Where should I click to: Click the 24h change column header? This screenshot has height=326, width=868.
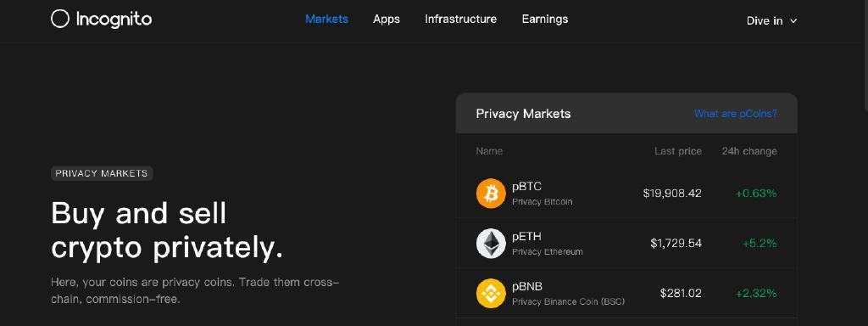749,151
